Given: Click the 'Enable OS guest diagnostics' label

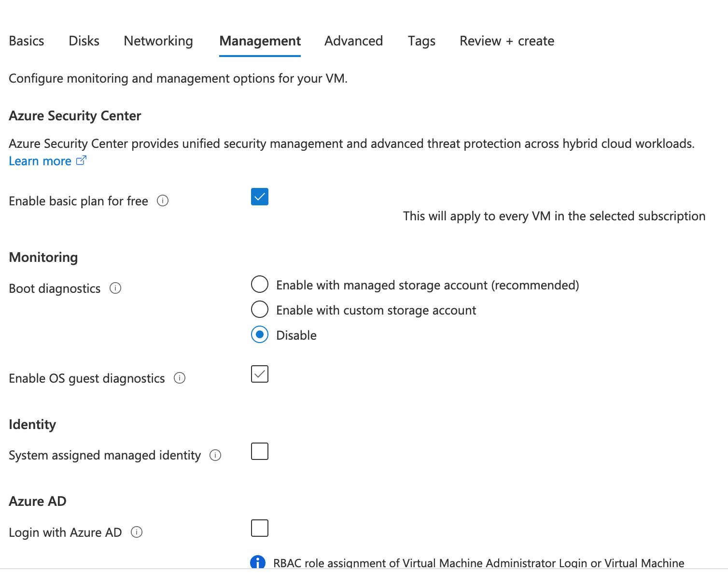Looking at the screenshot, I should [x=87, y=378].
